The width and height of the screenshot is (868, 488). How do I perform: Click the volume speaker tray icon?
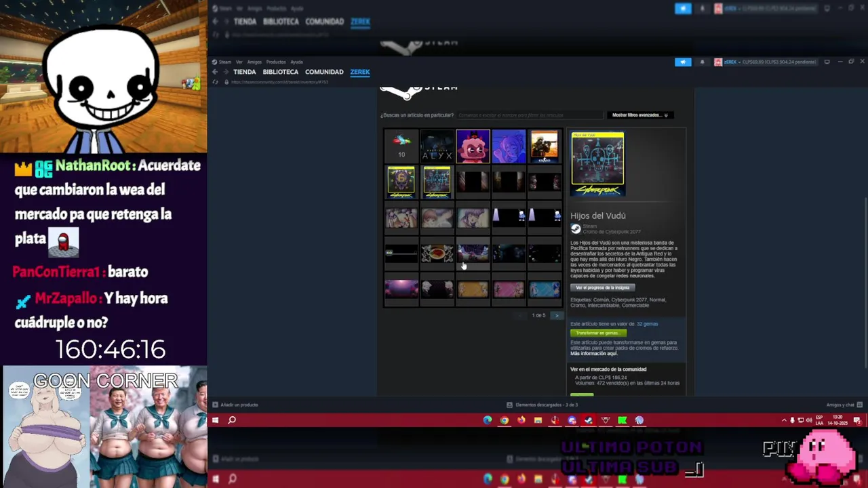click(x=808, y=420)
